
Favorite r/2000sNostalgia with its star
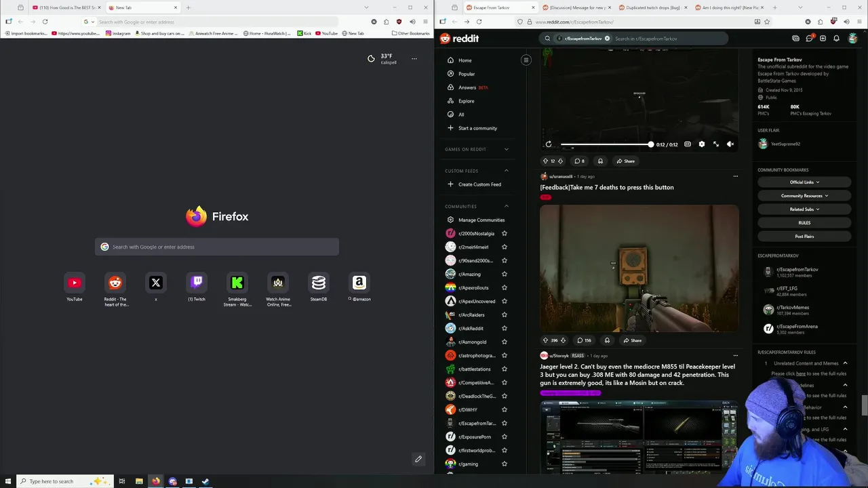504,233
